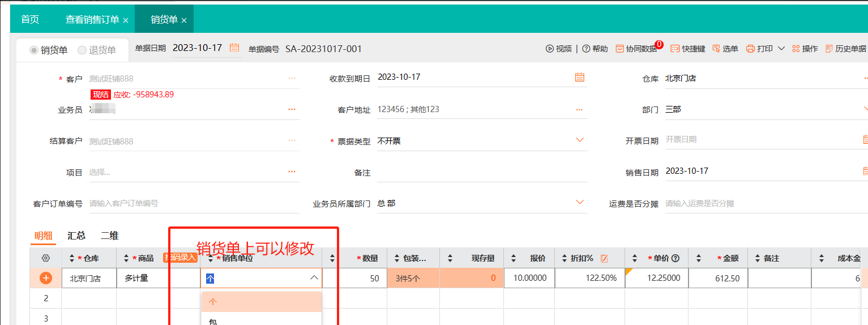Click the 帮助 help question-mark icon
The width and height of the screenshot is (868, 325).
(586, 49)
